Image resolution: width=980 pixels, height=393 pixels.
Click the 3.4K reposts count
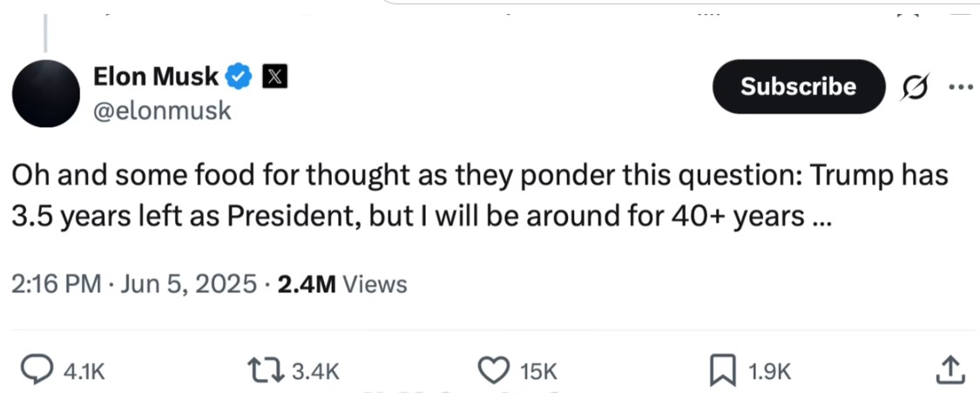(315, 372)
